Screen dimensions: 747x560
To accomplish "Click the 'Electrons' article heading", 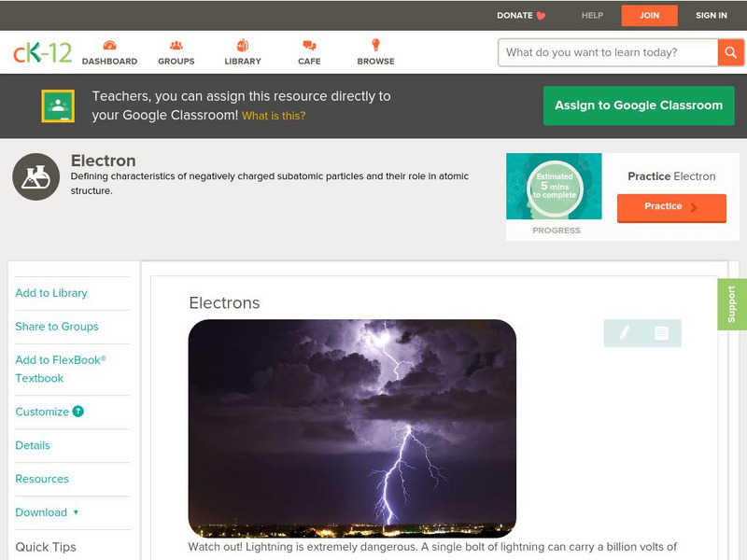I will (224, 302).
